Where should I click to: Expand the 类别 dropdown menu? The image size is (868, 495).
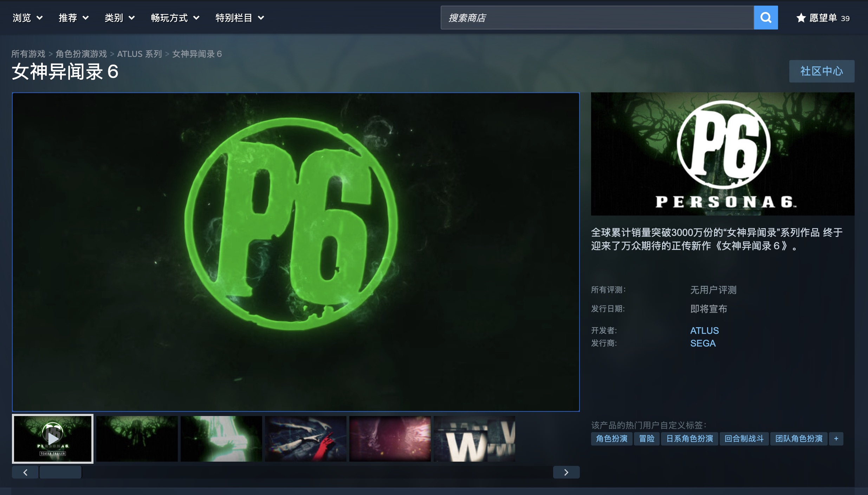120,18
